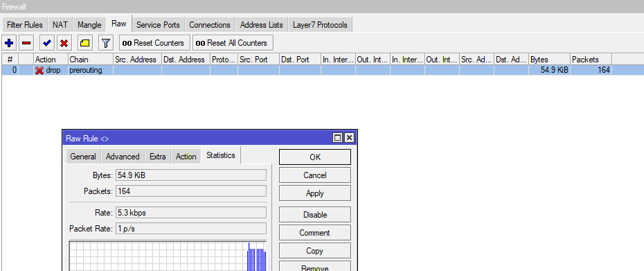The height and width of the screenshot is (271, 644).
Task: Enable rule with blue checkmark icon
Action: coord(47,43)
